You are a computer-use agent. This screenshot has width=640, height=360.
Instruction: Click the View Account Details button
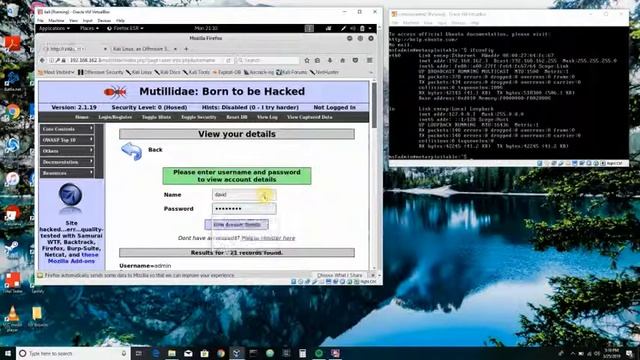pyautogui.click(x=236, y=224)
